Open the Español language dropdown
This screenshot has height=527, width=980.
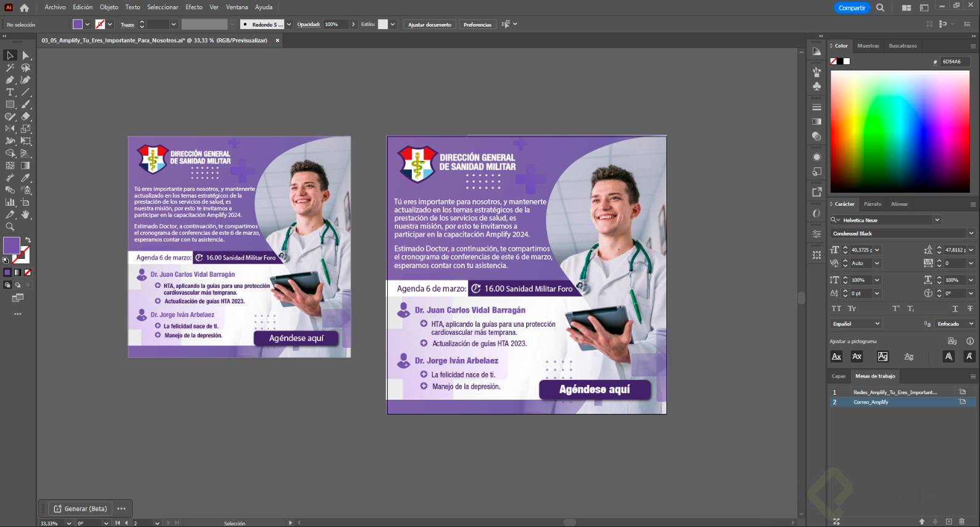[x=856, y=324]
